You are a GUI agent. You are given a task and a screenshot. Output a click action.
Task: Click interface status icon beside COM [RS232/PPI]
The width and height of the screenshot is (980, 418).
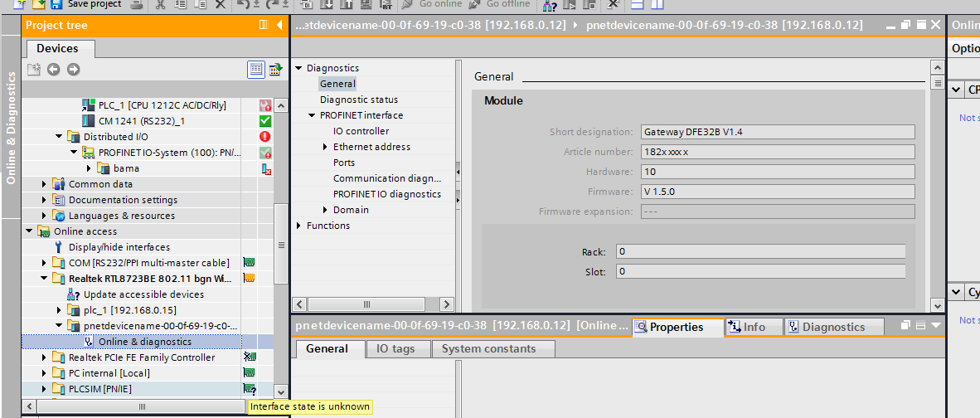pos(250,263)
